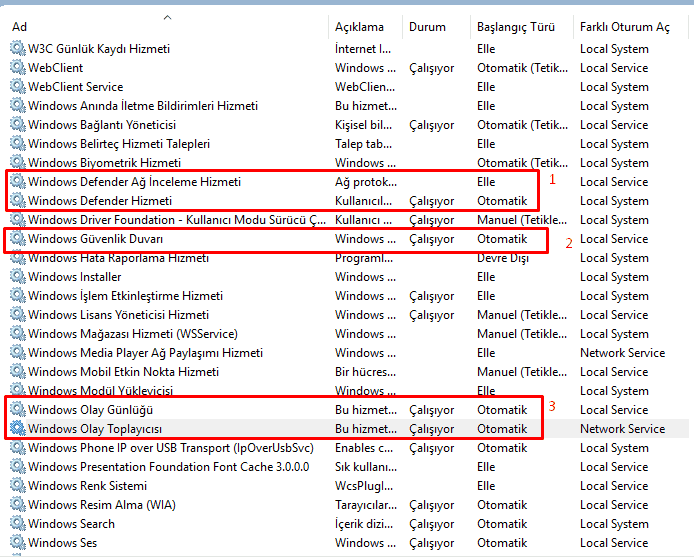Click 'İçerik dizi...' description of Windows Search

point(364,524)
